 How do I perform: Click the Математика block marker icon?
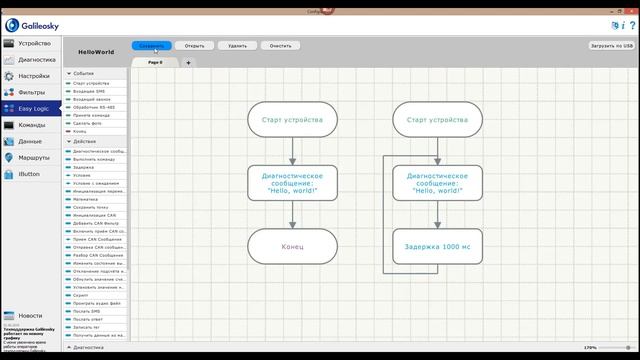click(68, 200)
